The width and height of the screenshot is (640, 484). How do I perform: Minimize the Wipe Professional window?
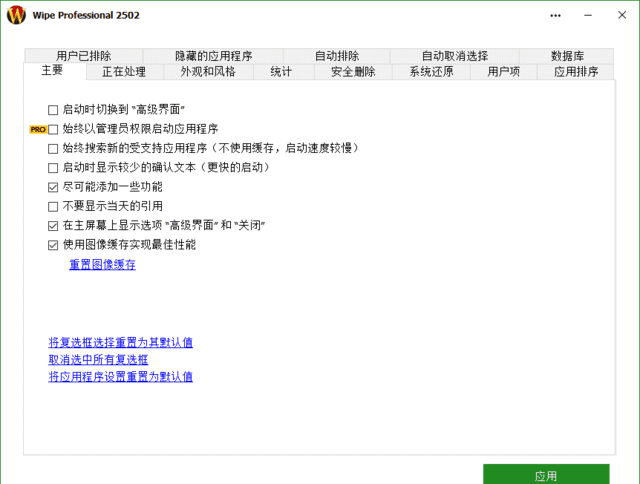(x=588, y=16)
